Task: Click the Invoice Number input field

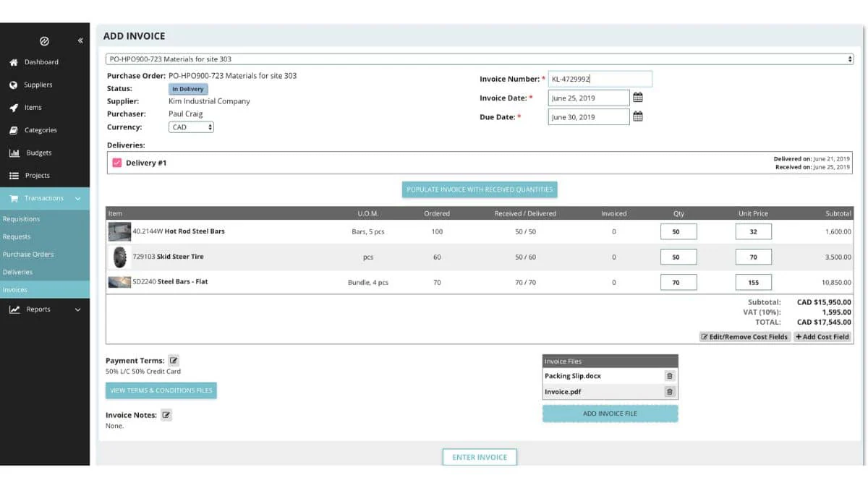Action: point(600,79)
